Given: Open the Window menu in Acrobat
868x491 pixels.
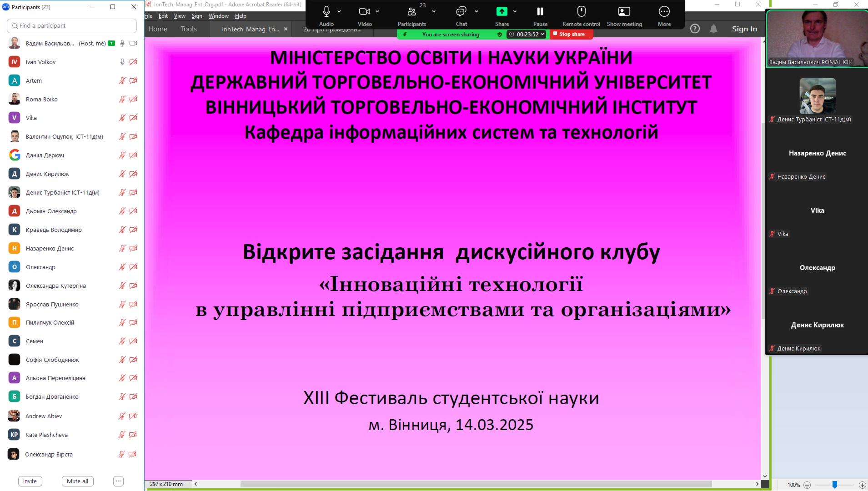Looking at the screenshot, I should [218, 16].
